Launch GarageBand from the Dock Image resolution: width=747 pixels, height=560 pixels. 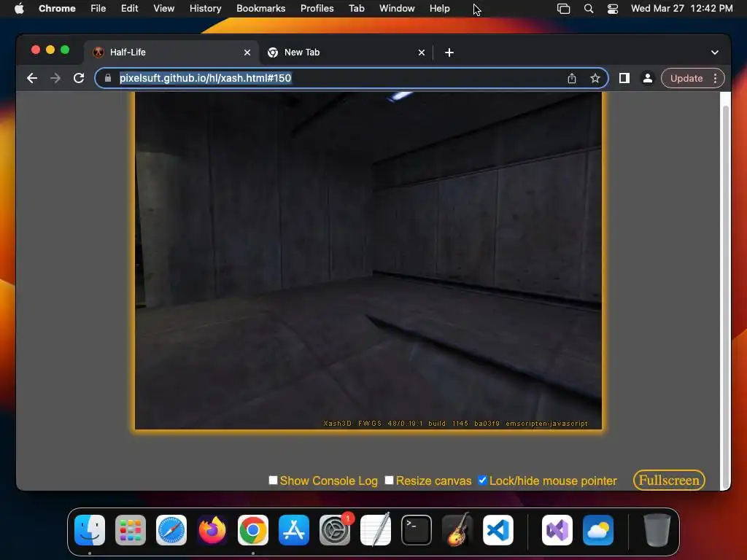point(457,530)
